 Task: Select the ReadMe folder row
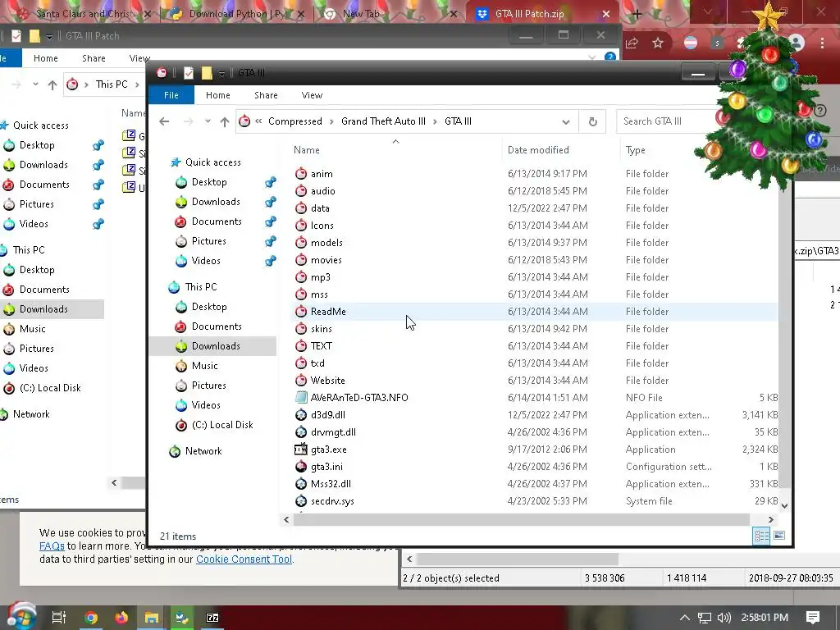point(534,311)
